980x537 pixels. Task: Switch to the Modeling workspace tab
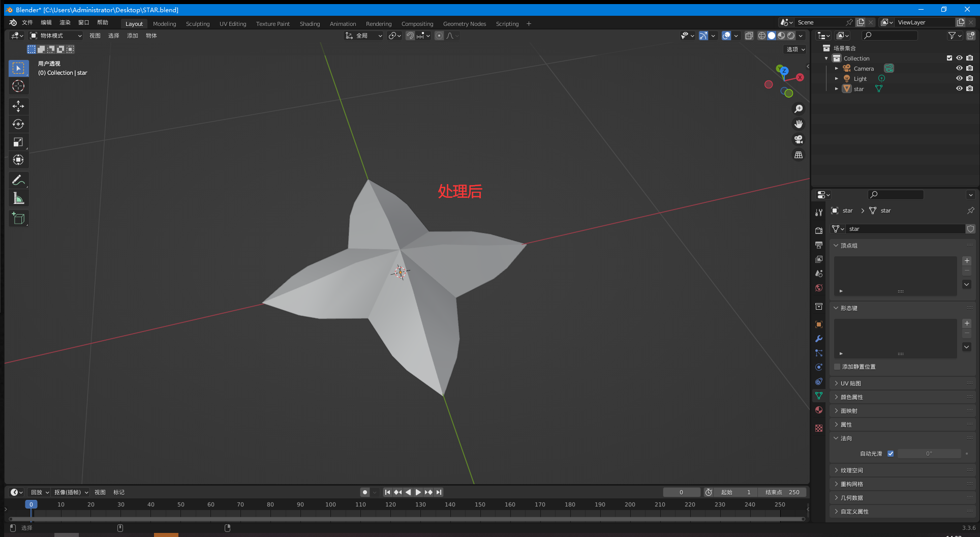(165, 24)
